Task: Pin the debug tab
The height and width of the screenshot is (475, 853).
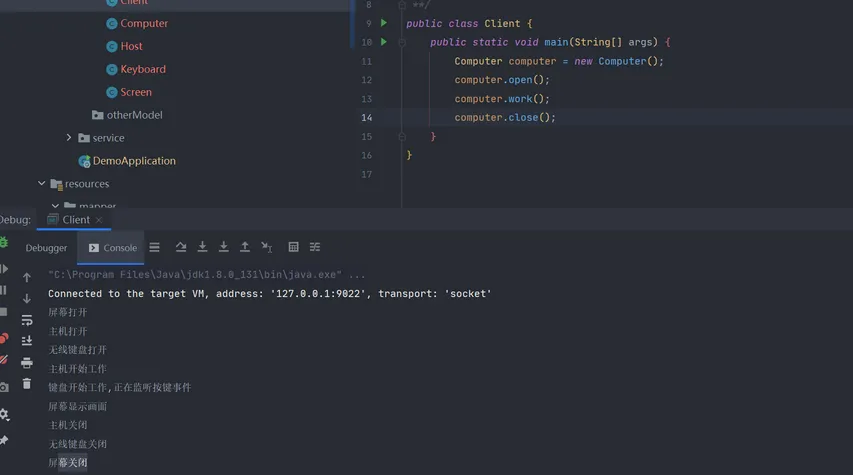Action: point(4,440)
